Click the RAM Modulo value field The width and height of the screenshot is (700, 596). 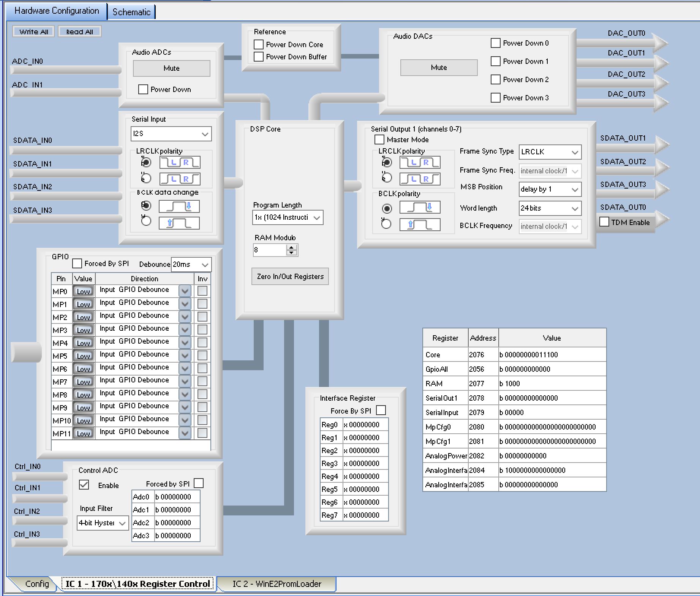click(269, 250)
